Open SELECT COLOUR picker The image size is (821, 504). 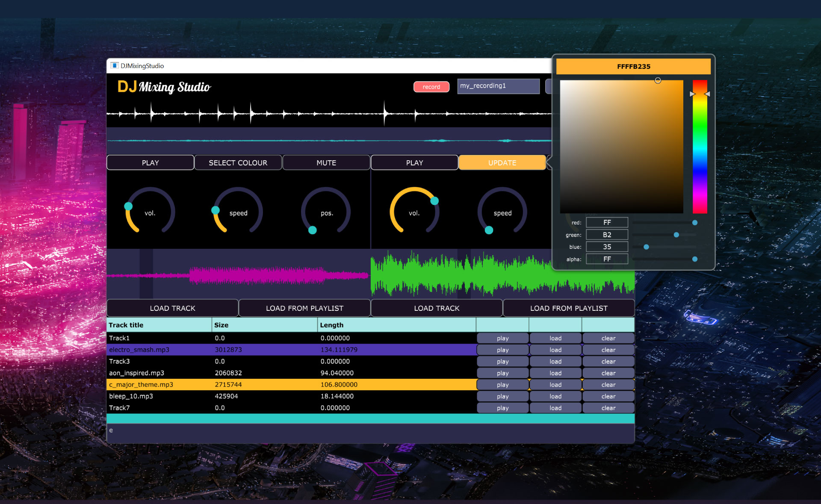pos(238,163)
